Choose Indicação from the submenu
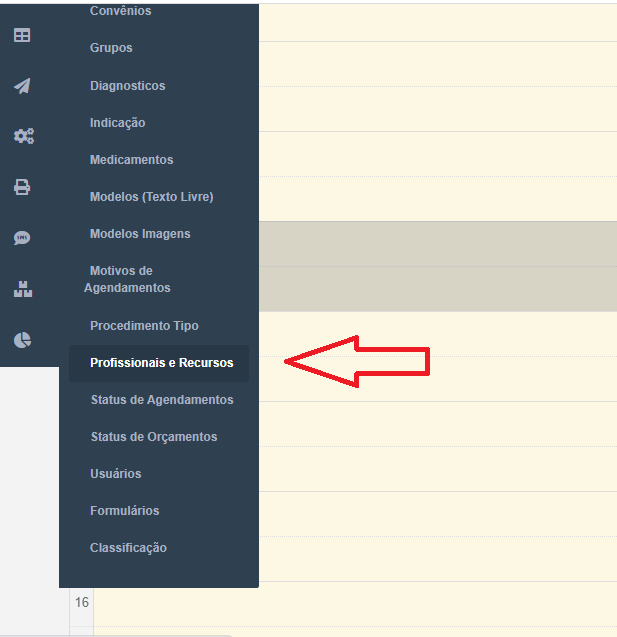The height and width of the screenshot is (637, 617). click(x=117, y=123)
